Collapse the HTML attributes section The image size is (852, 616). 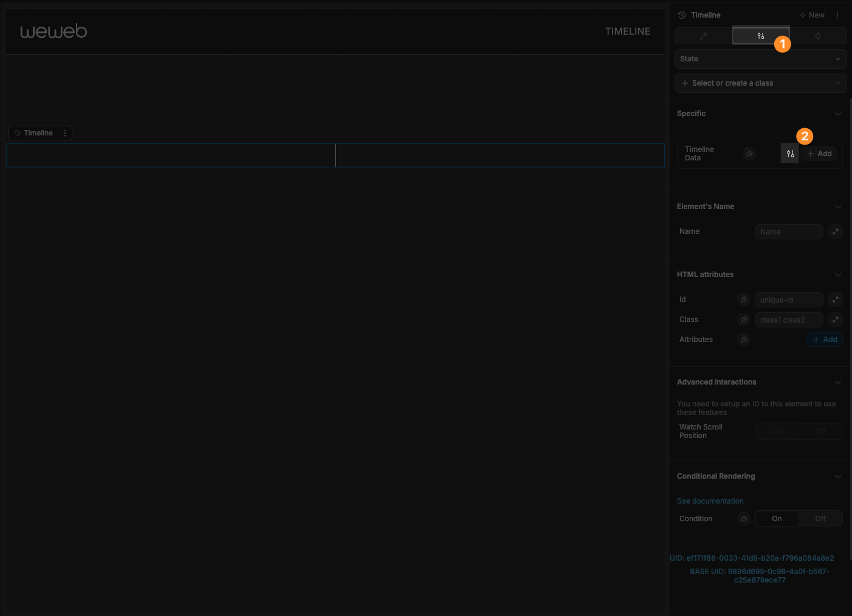[x=838, y=275]
